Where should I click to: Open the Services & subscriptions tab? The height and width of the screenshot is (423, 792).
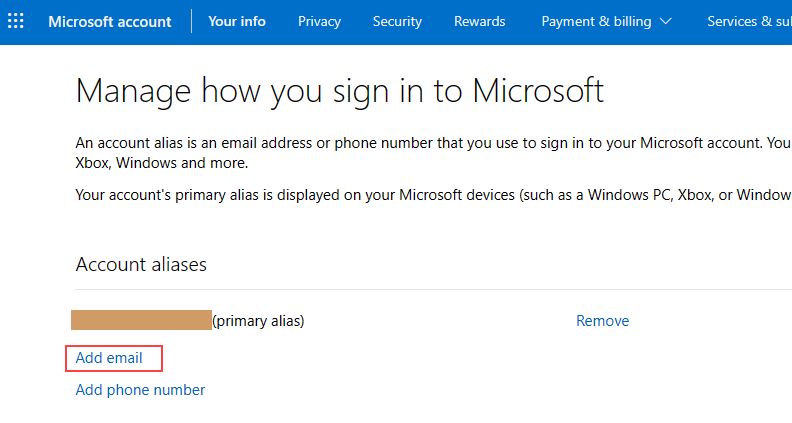(748, 21)
